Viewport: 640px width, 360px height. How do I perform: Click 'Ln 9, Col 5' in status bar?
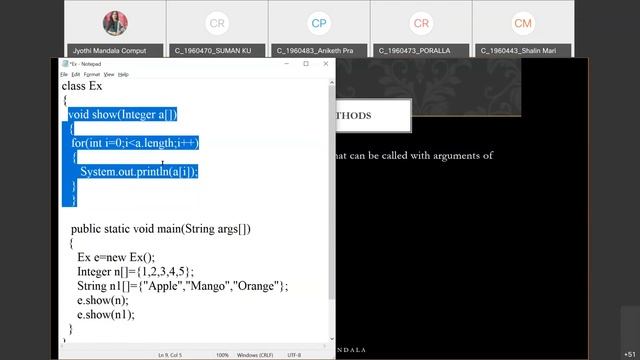point(170,356)
